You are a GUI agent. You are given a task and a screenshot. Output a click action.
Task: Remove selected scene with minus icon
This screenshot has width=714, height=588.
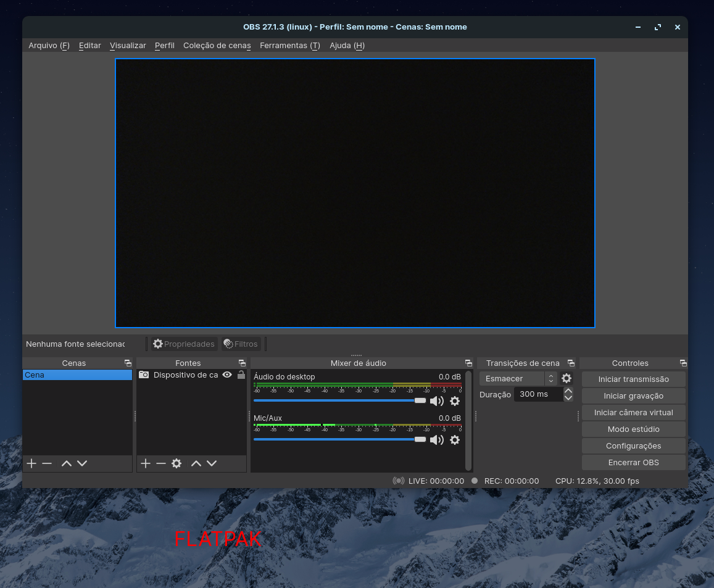(x=47, y=463)
